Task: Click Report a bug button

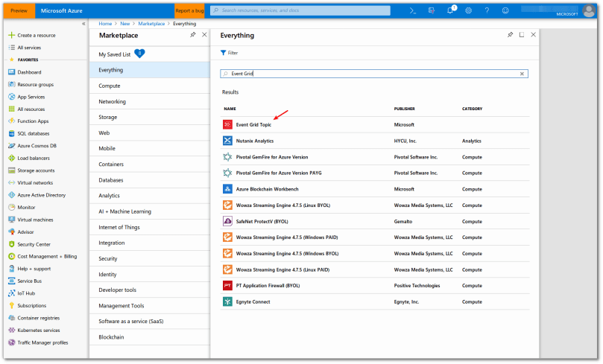Action: point(189,10)
